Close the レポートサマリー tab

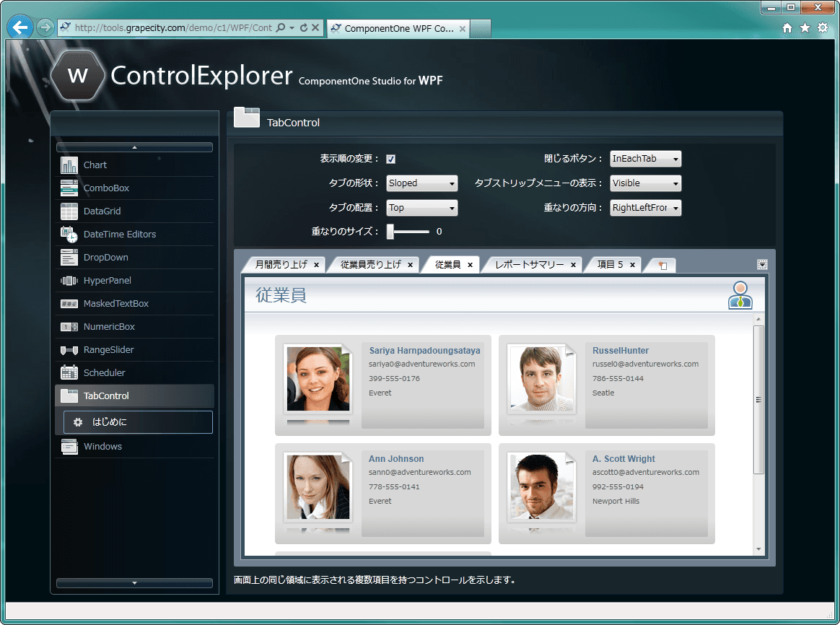(573, 265)
